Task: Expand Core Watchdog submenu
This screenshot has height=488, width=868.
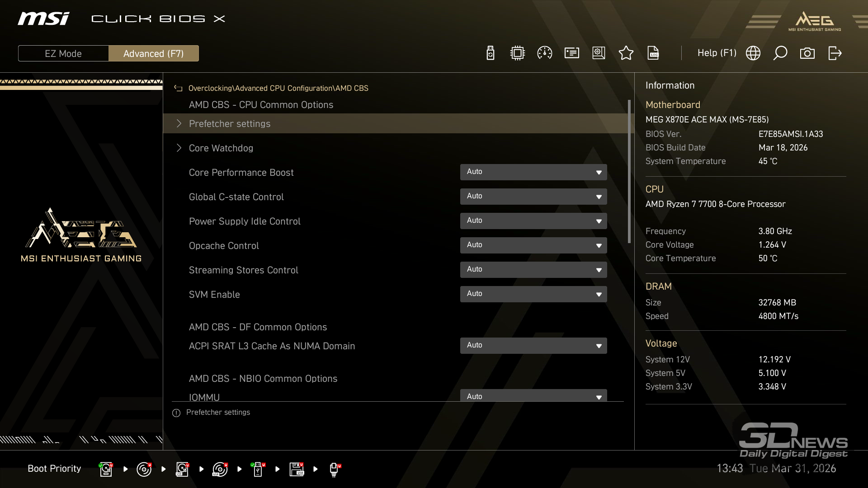Action: (x=221, y=148)
